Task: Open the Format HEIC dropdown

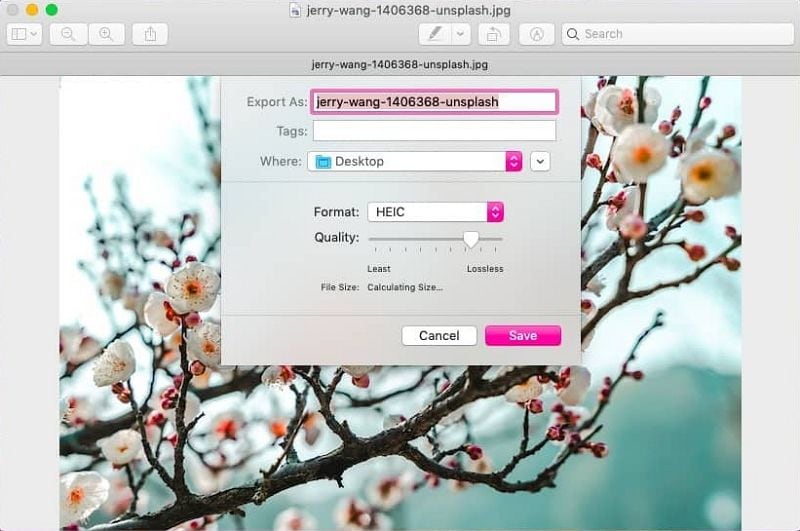Action: pyautogui.click(x=435, y=212)
